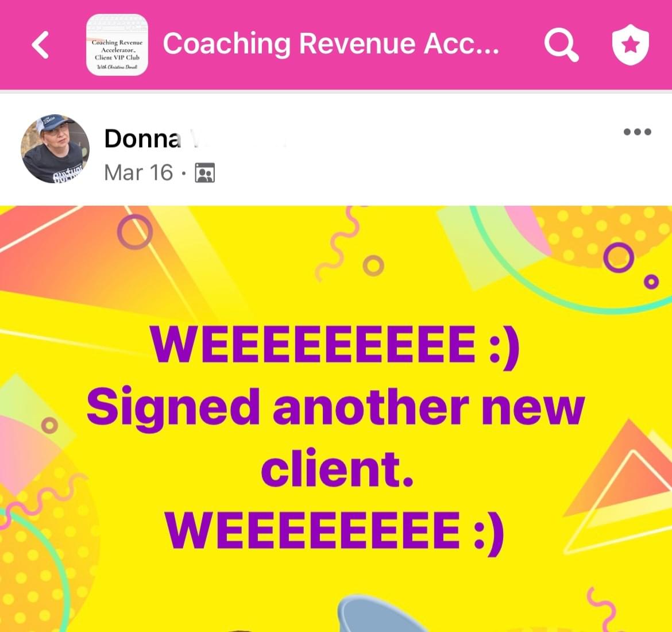
Task: Tap the Donna name link
Action: pyautogui.click(x=142, y=138)
